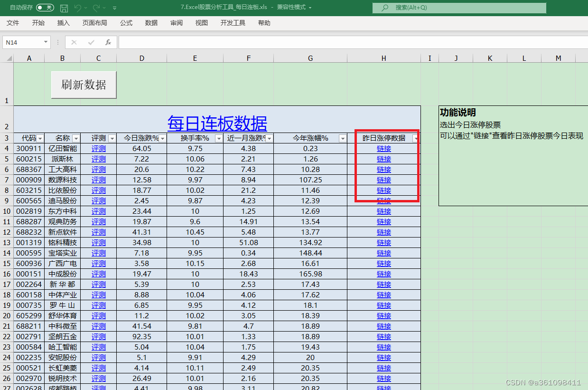Click the formula bar cancel X icon
This screenshot has width=588, height=390.
(x=74, y=42)
